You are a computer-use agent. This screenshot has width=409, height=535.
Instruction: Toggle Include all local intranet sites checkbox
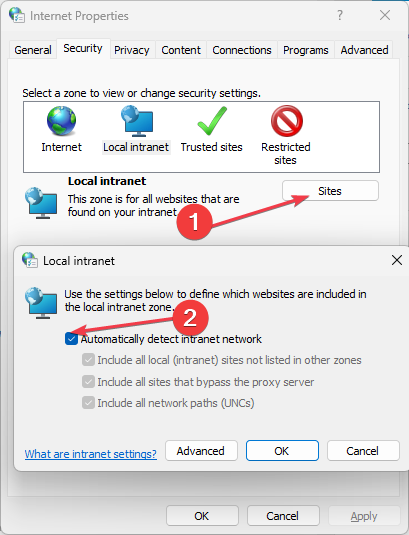point(88,360)
